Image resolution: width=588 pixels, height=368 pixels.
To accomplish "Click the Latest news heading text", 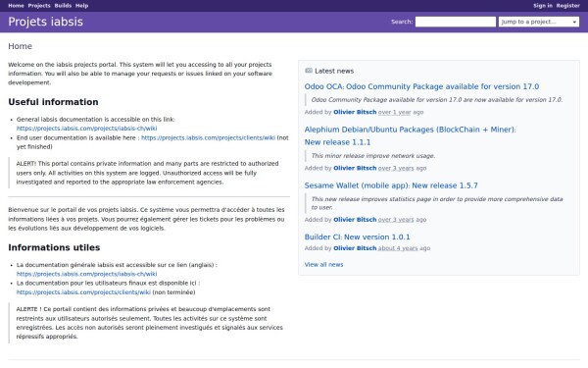I will (334, 71).
